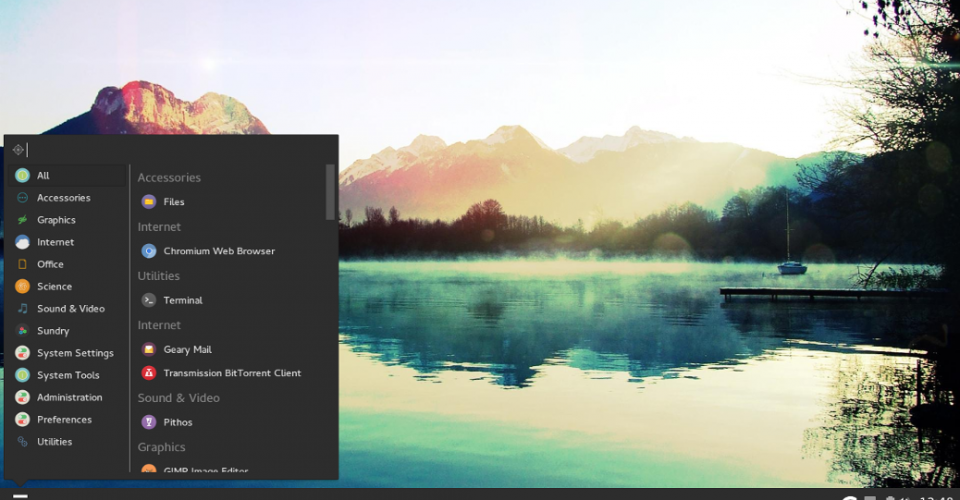
Task: Select the Accessories category
Action: [63, 198]
